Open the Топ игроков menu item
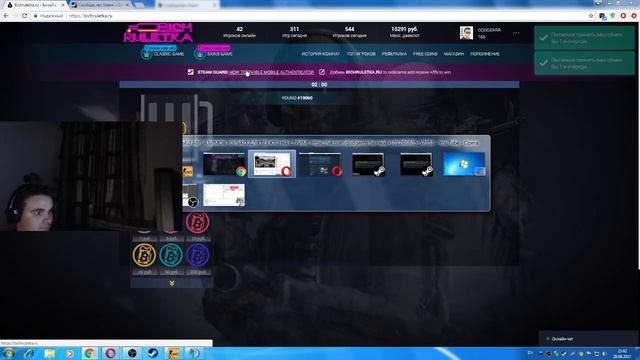The image size is (640, 360). point(361,54)
